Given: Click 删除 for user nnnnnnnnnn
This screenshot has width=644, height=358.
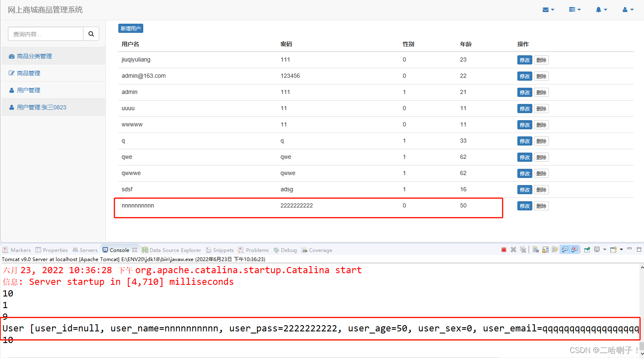Looking at the screenshot, I should pos(541,206).
